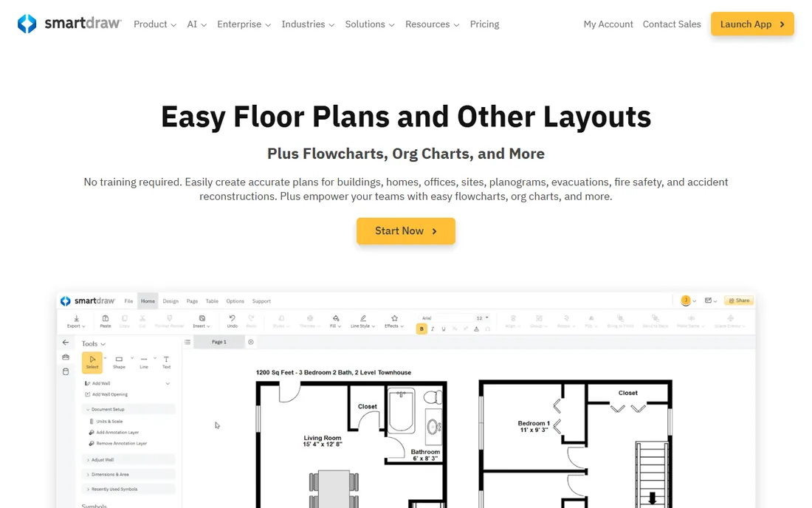Open the Options tab in app preview

click(235, 301)
